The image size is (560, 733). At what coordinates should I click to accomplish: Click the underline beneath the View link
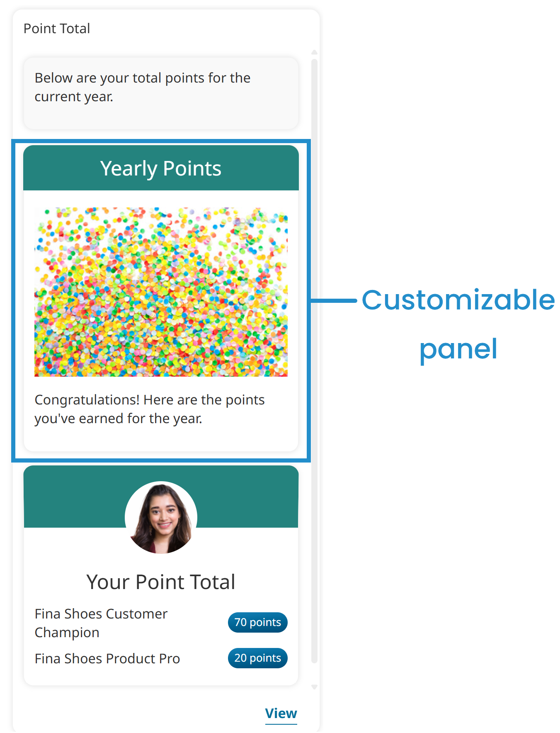[x=281, y=723]
